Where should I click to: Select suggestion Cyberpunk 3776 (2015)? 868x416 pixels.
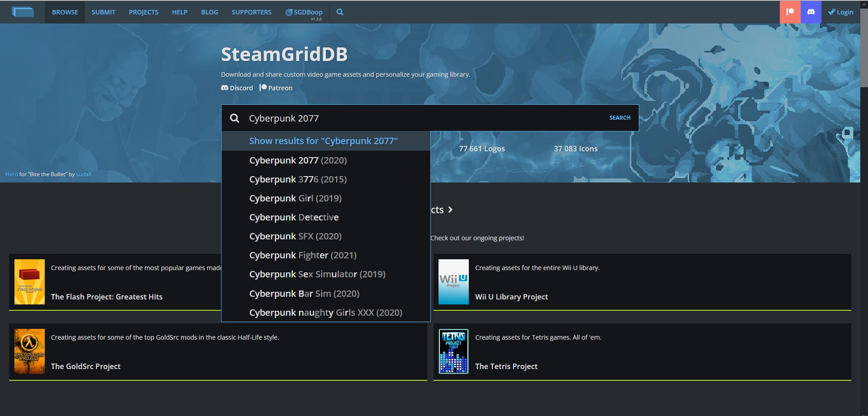pos(326,179)
